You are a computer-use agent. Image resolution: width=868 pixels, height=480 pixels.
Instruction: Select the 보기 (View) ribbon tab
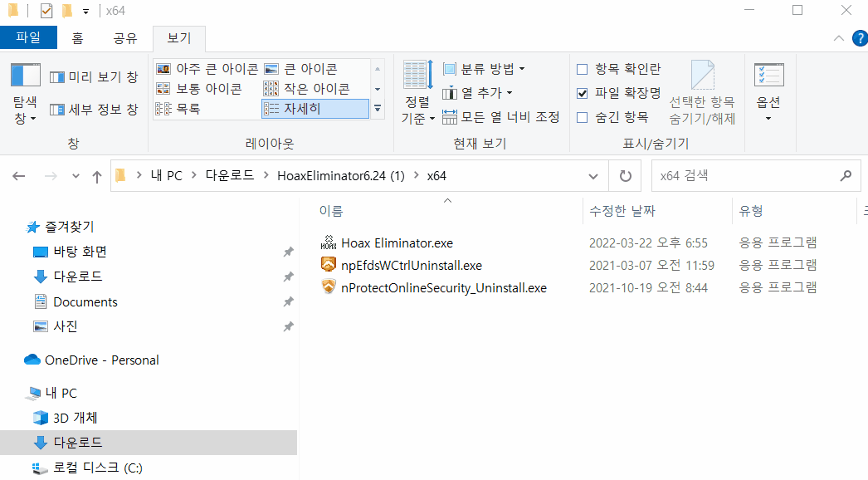tap(178, 37)
